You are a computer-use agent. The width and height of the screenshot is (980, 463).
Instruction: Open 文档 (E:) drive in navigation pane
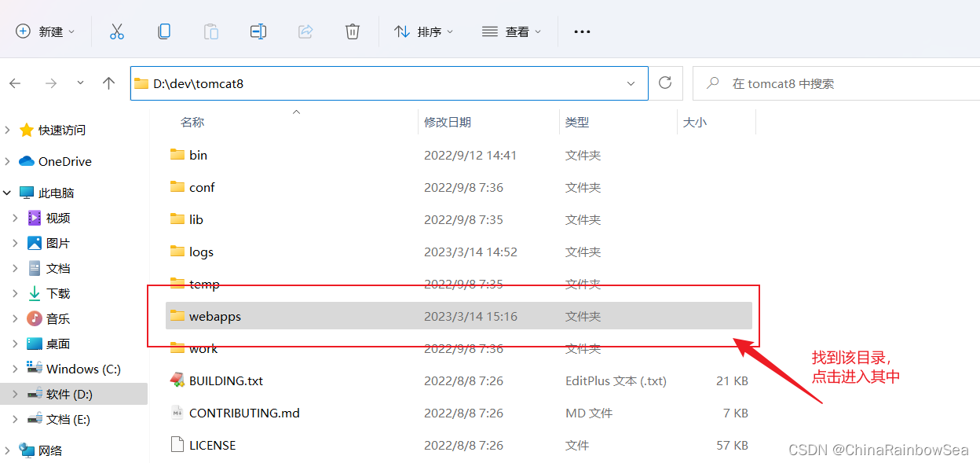pos(68,419)
